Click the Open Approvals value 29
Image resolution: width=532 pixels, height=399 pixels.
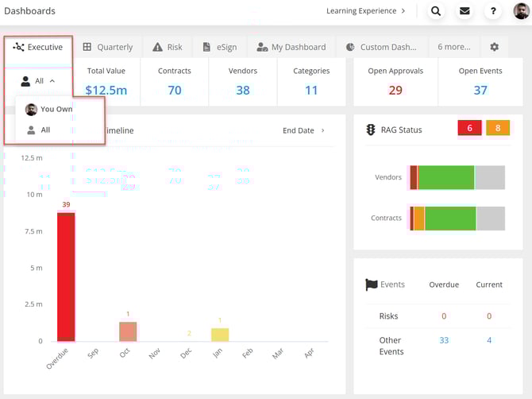coord(395,90)
